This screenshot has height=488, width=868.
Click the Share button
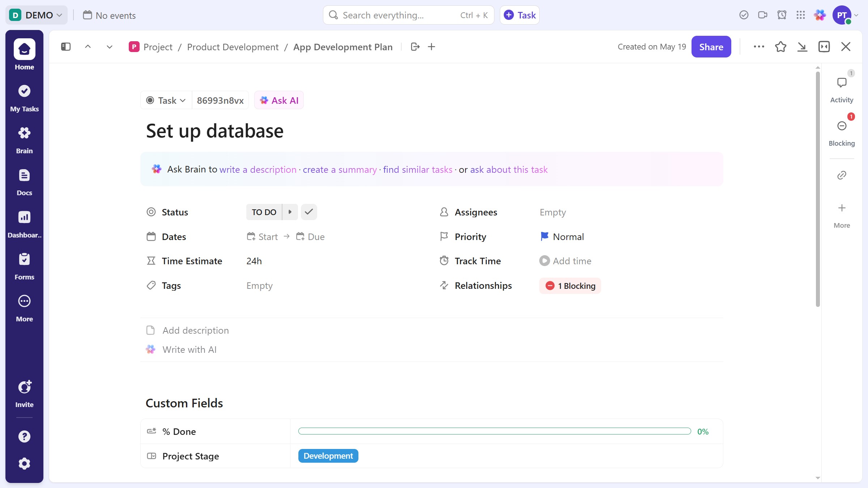point(711,47)
